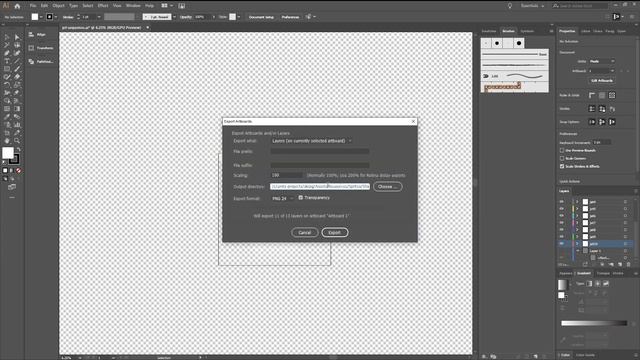Select the Paintbrush tool
640x360 pixels.
(x=17, y=69)
